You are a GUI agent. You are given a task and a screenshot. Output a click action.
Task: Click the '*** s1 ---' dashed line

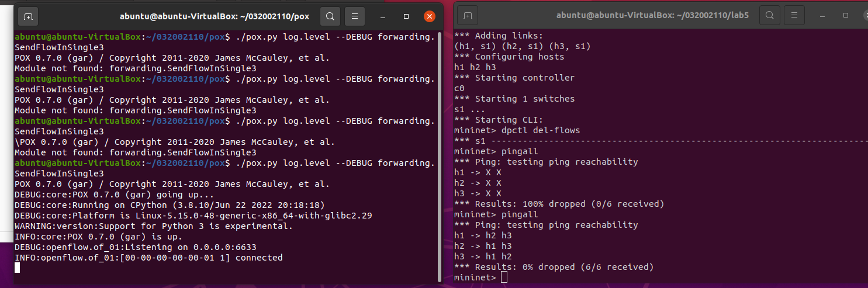point(660,141)
